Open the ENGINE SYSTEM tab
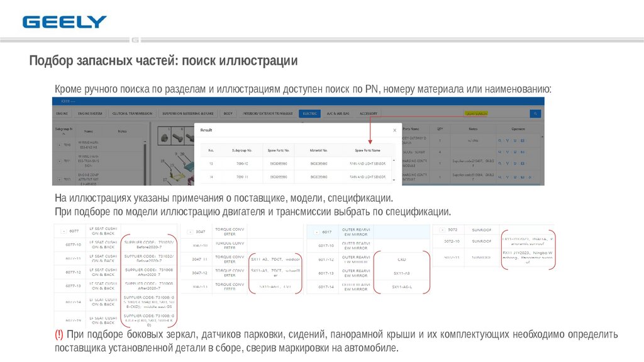 tap(90, 113)
